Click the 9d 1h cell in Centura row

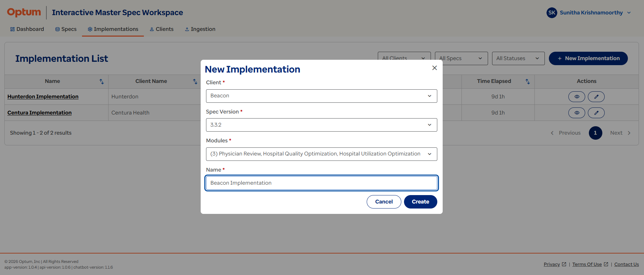tap(498, 113)
